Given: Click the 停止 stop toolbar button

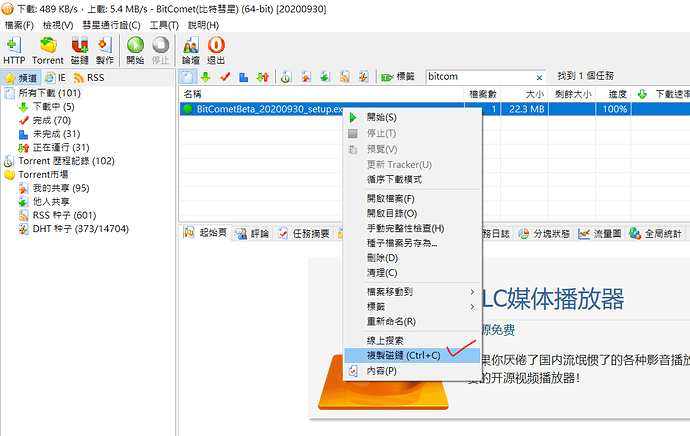Looking at the screenshot, I should (161, 51).
